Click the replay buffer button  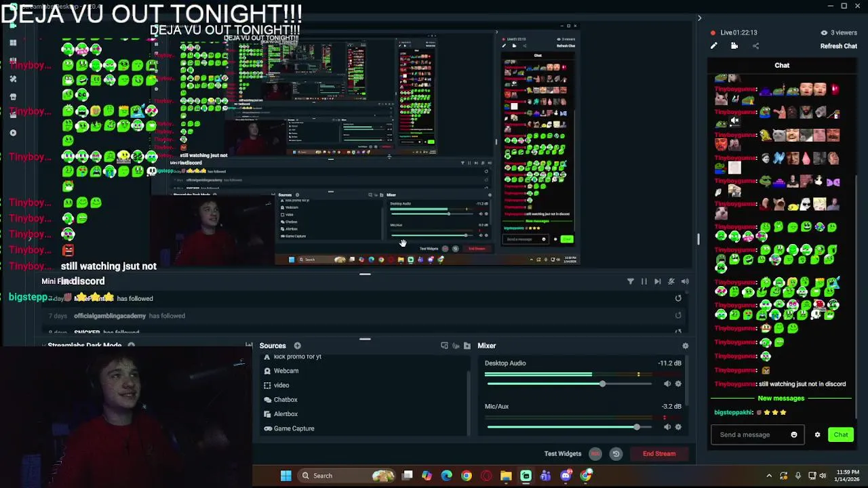[616, 453]
